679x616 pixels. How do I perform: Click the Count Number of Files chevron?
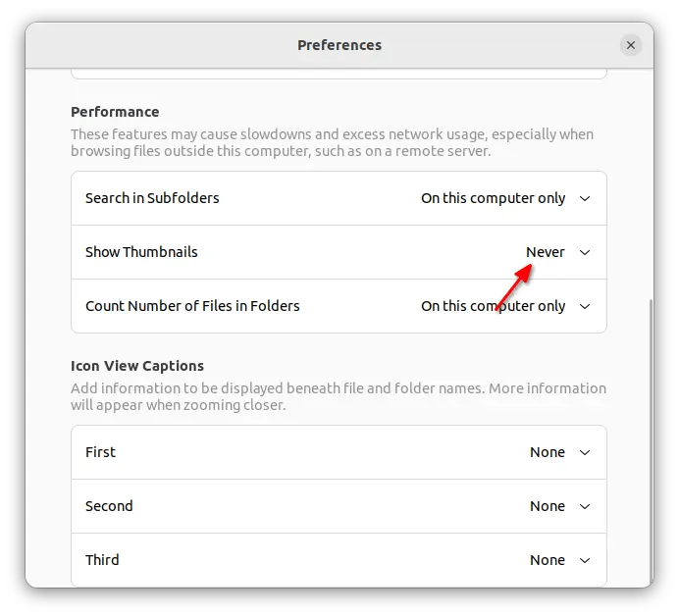[x=585, y=306]
